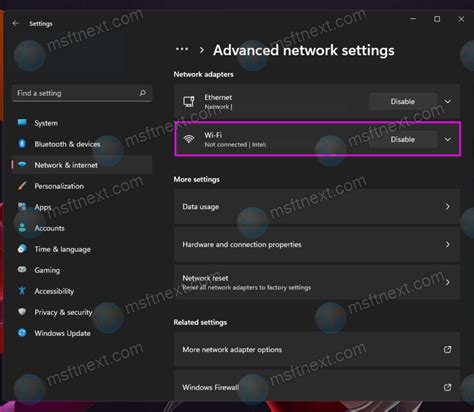Screen dimensions: 474x412
Task: Click the Bluetooth & devices icon
Action: coord(22,144)
